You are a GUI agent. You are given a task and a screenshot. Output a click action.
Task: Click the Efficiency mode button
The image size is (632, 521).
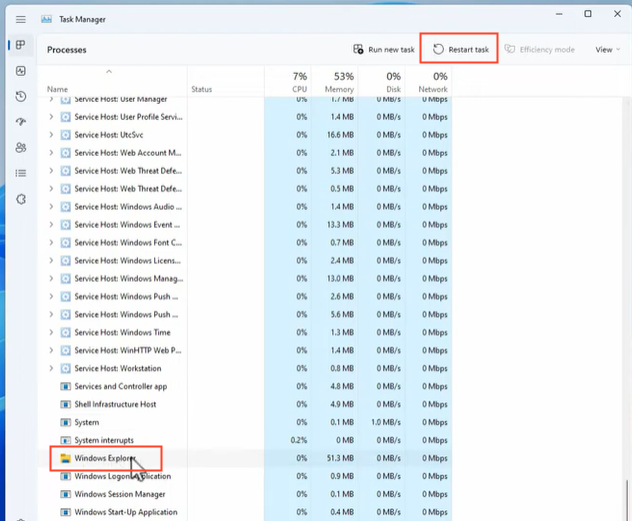click(540, 49)
